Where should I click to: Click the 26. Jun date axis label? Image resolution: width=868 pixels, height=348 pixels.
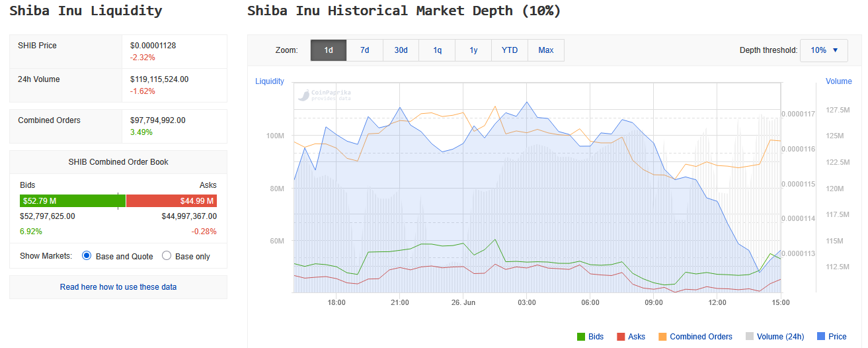click(463, 302)
